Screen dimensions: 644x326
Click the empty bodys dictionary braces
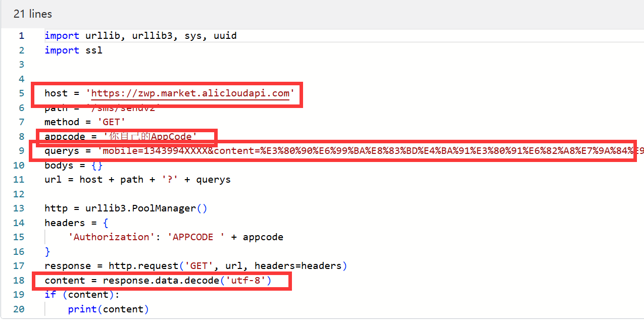[96, 165]
